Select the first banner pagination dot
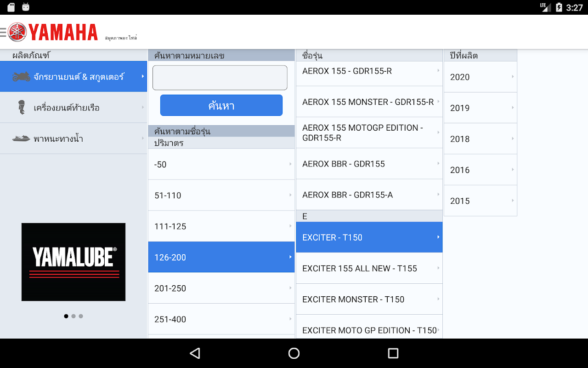Image resolution: width=588 pixels, height=368 pixels. click(66, 316)
